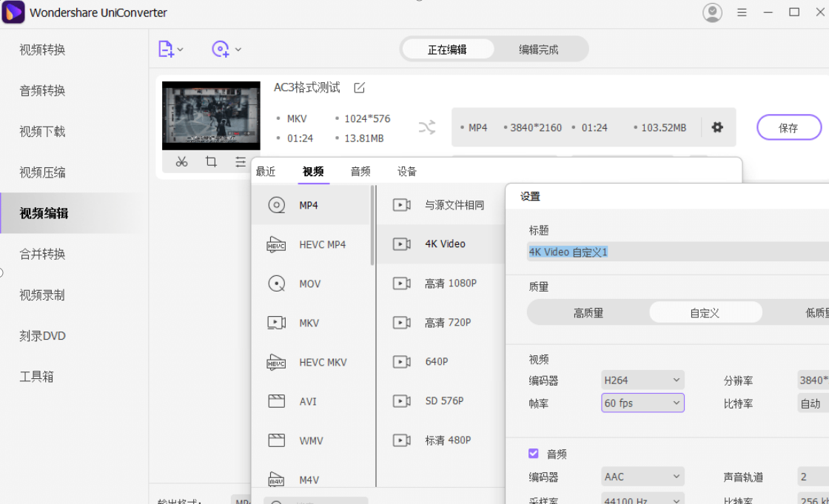
Task: Open audio 比特率 256 kbps dropdown
Action: coord(813,498)
